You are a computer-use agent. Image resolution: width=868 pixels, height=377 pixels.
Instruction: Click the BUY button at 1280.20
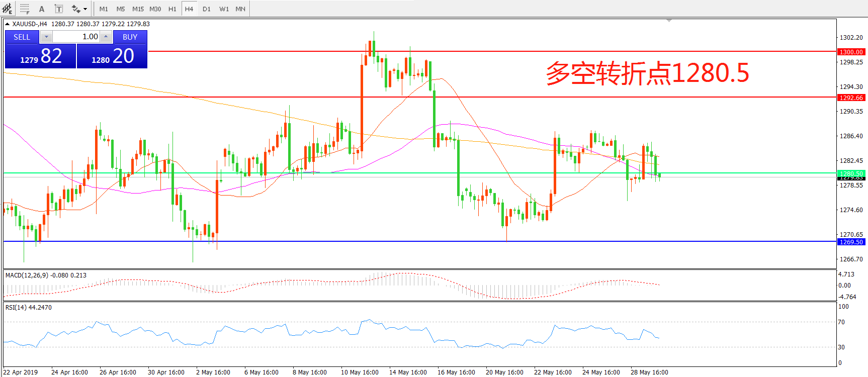112,55
